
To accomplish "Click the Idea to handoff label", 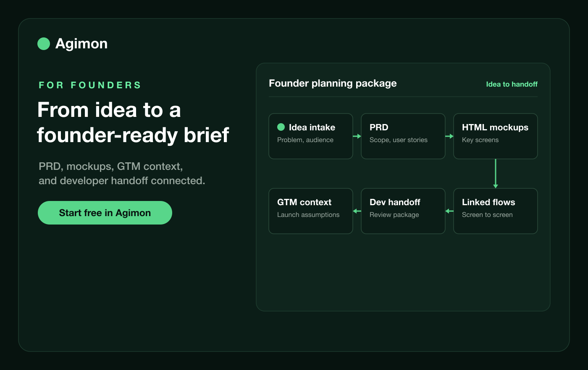I will 512,84.
